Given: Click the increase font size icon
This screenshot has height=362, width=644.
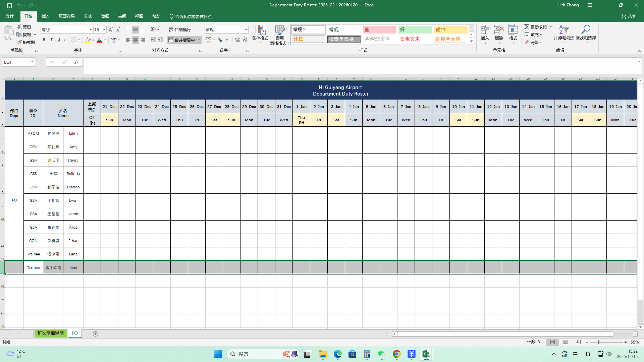Looking at the screenshot, I should pyautogui.click(x=111, y=29).
